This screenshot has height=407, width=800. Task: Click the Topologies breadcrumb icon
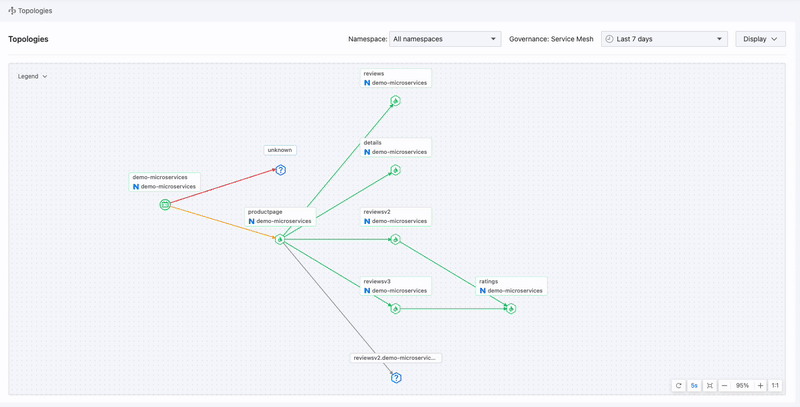[x=12, y=11]
